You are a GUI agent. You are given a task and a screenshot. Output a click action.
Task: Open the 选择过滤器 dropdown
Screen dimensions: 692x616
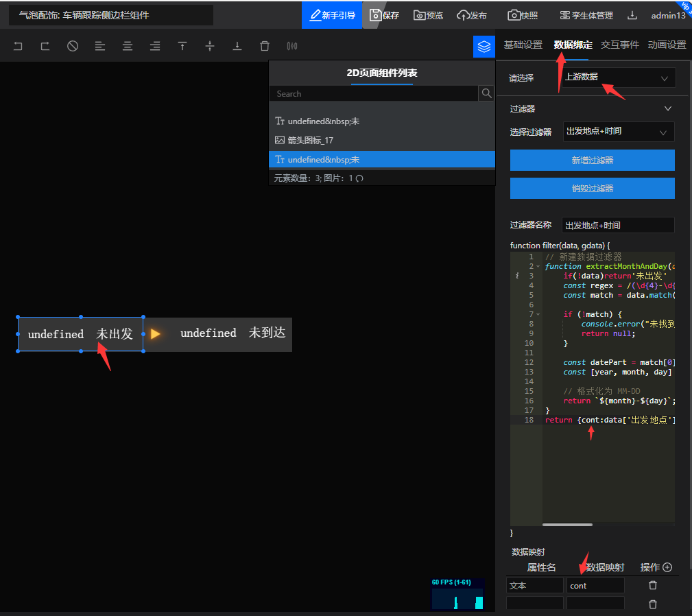coord(618,132)
